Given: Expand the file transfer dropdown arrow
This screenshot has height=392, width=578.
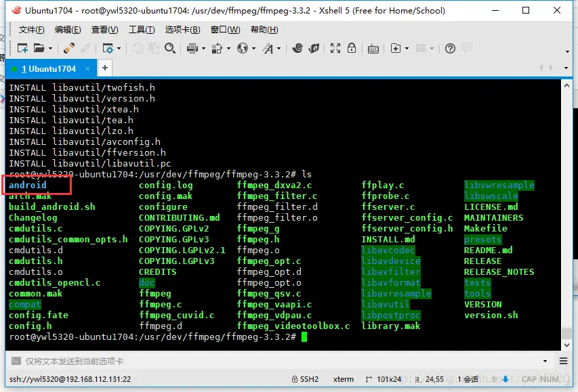Looking at the screenshot, I should (228, 48).
